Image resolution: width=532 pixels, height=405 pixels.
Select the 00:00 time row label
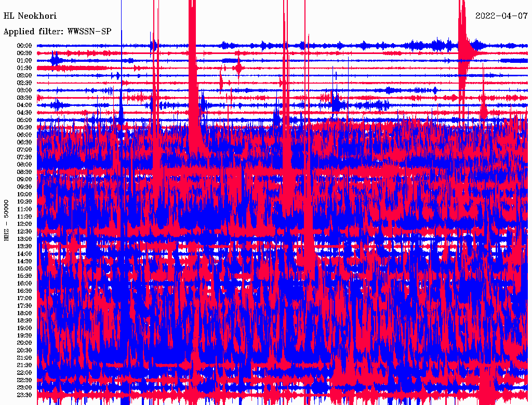24,46
